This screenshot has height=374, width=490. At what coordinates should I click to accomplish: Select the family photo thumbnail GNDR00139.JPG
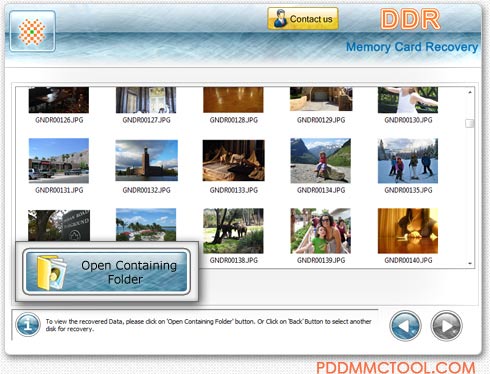point(321,231)
